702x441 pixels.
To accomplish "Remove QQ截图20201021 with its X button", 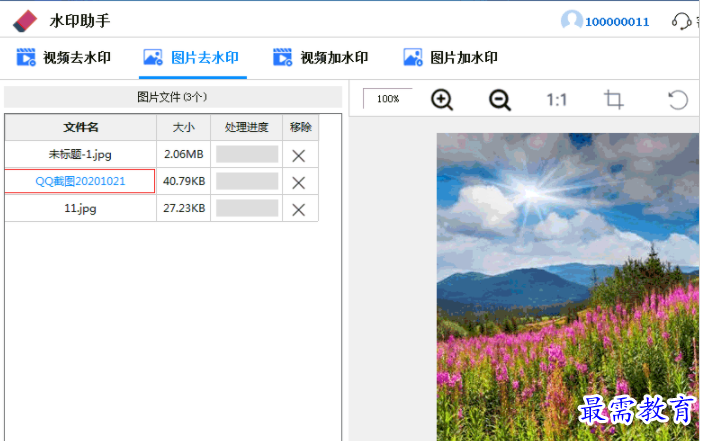I will tap(299, 183).
